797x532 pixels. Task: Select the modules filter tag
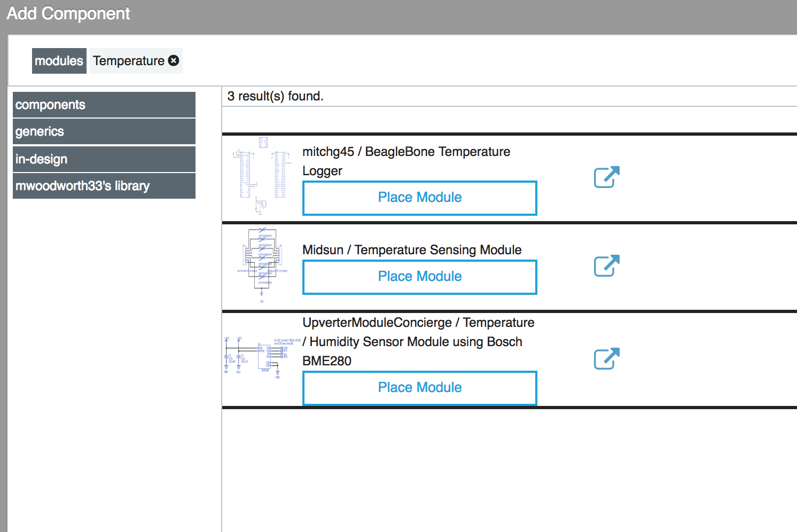pyautogui.click(x=59, y=61)
